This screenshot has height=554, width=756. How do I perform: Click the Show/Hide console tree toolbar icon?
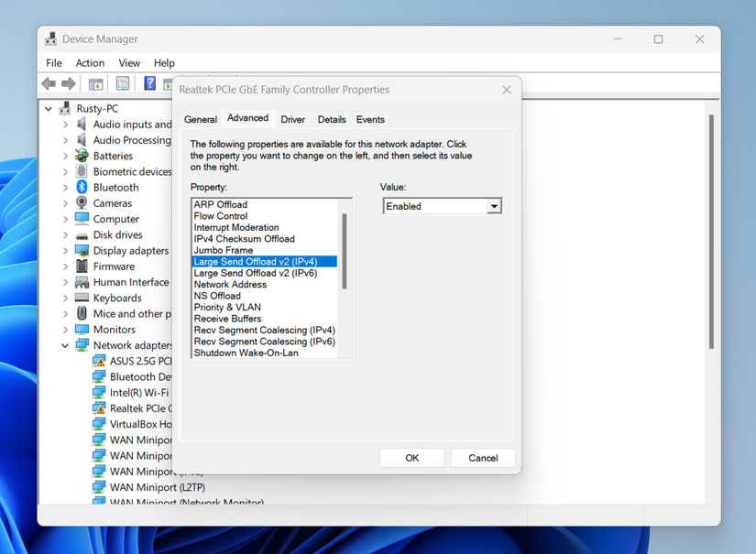click(x=96, y=84)
